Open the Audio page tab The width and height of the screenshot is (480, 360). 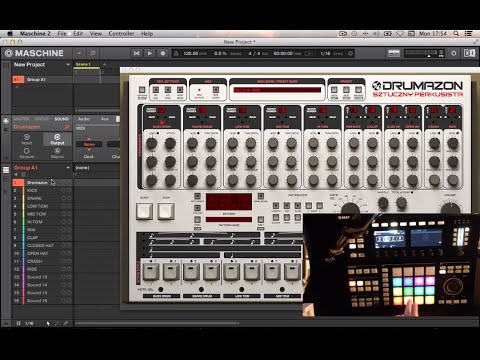(84, 119)
